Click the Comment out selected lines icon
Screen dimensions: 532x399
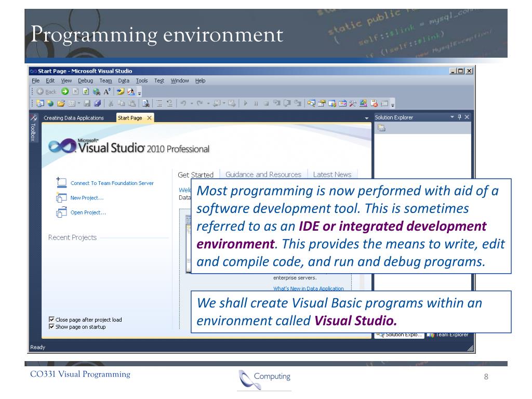tap(159, 103)
